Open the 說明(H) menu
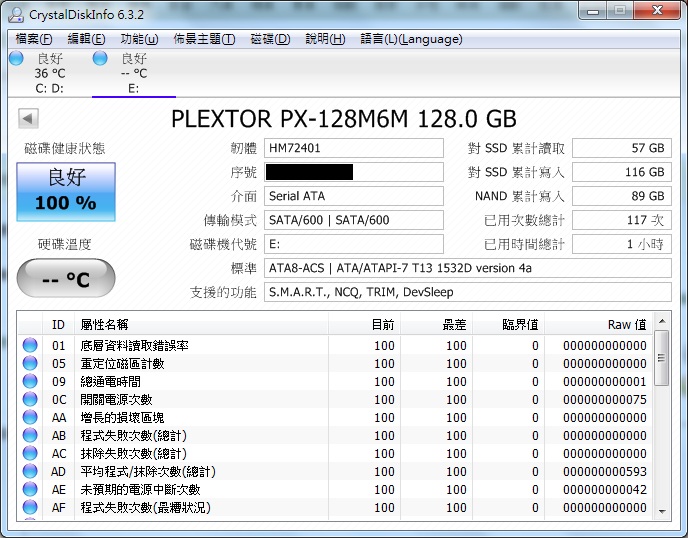Image resolution: width=688 pixels, height=538 pixels. pos(325,39)
